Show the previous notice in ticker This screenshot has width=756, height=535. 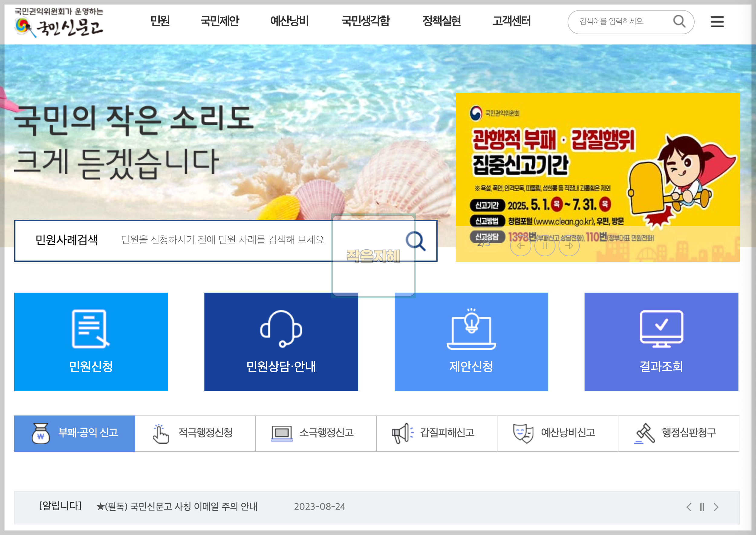(x=689, y=507)
